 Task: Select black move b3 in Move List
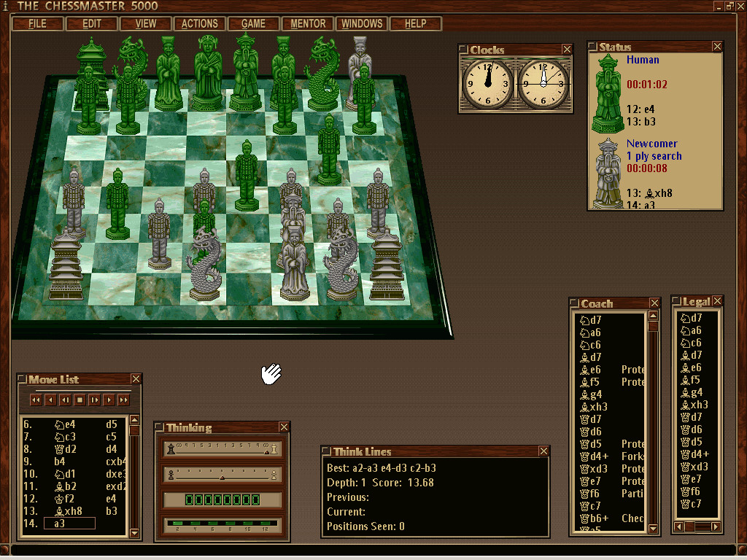click(x=112, y=511)
